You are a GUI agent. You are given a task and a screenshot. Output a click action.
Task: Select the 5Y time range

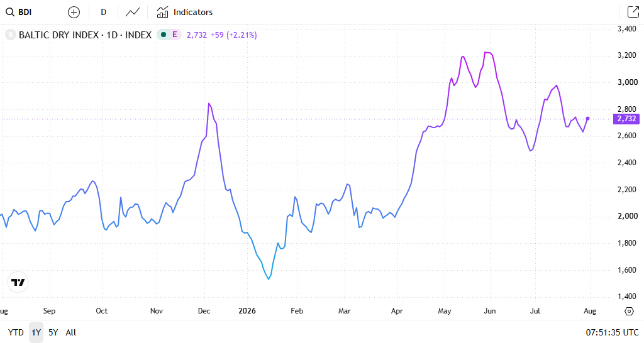click(53, 332)
